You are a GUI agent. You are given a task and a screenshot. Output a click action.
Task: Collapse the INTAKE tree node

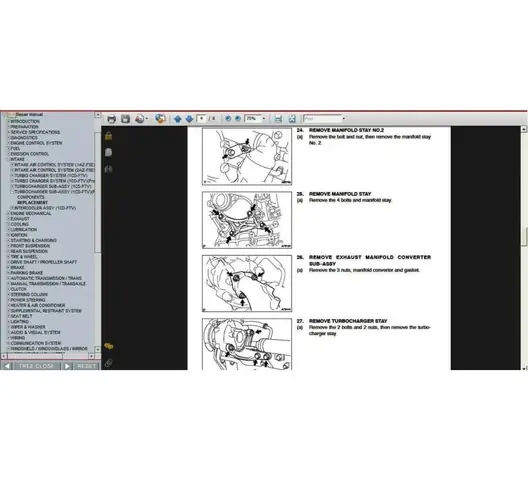click(8, 159)
